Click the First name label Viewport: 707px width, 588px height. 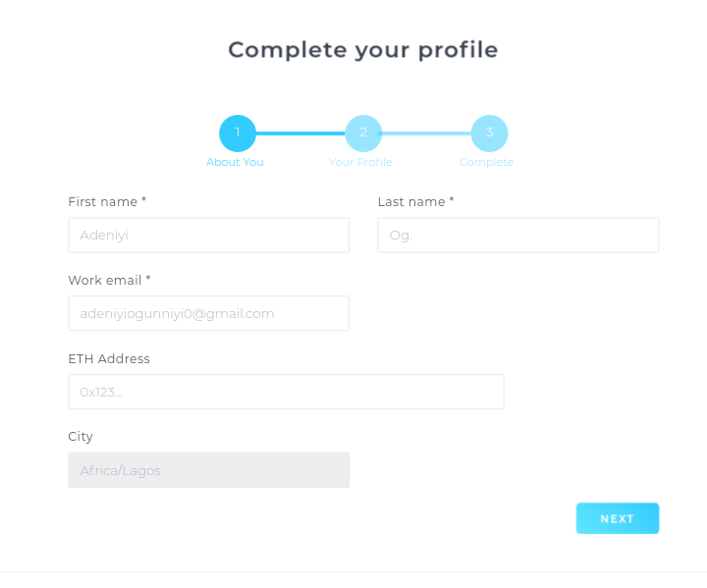pos(106,201)
